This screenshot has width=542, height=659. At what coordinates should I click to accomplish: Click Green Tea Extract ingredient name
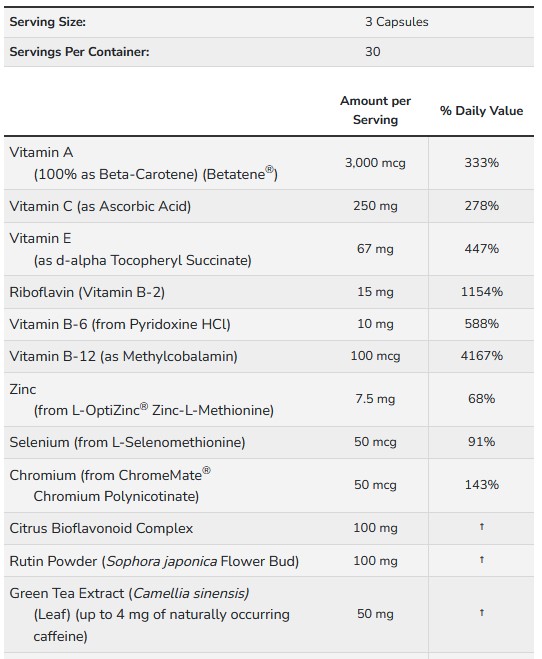click(x=67, y=593)
